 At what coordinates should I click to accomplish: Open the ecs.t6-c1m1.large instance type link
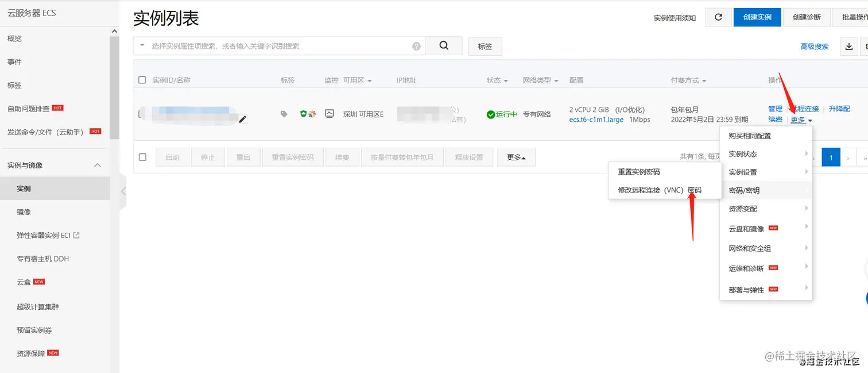point(596,120)
